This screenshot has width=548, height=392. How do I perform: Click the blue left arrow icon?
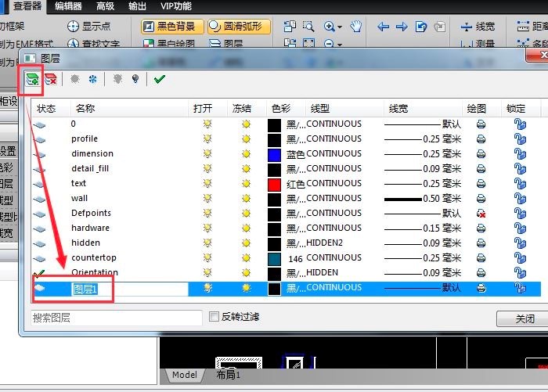(384, 27)
